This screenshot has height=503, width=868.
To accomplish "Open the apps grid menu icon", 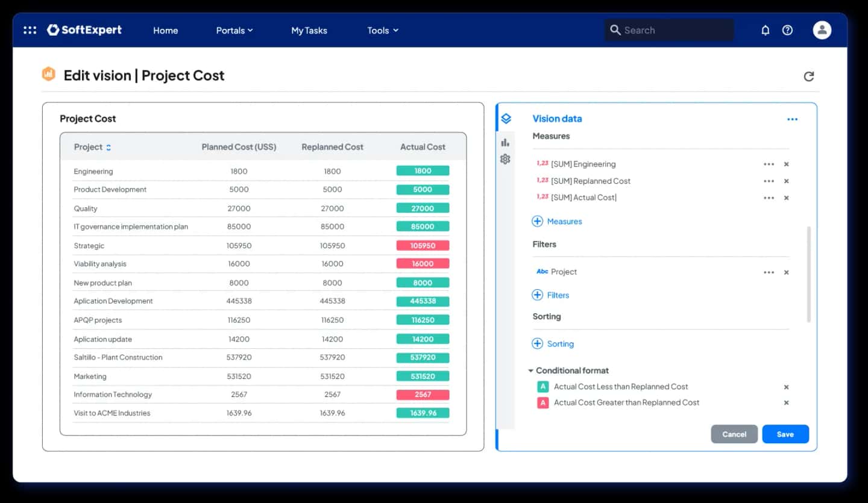I will pyautogui.click(x=30, y=30).
